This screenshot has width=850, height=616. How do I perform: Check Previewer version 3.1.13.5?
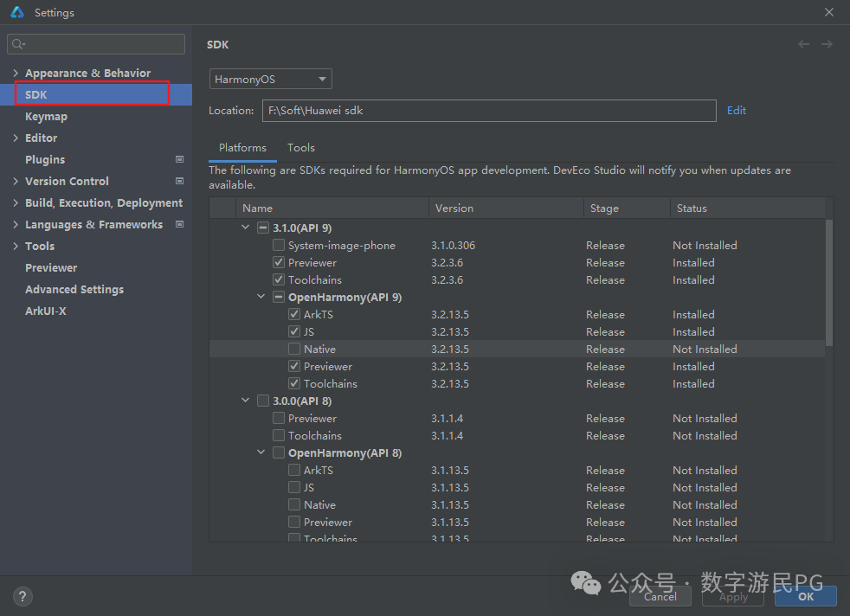(x=294, y=522)
